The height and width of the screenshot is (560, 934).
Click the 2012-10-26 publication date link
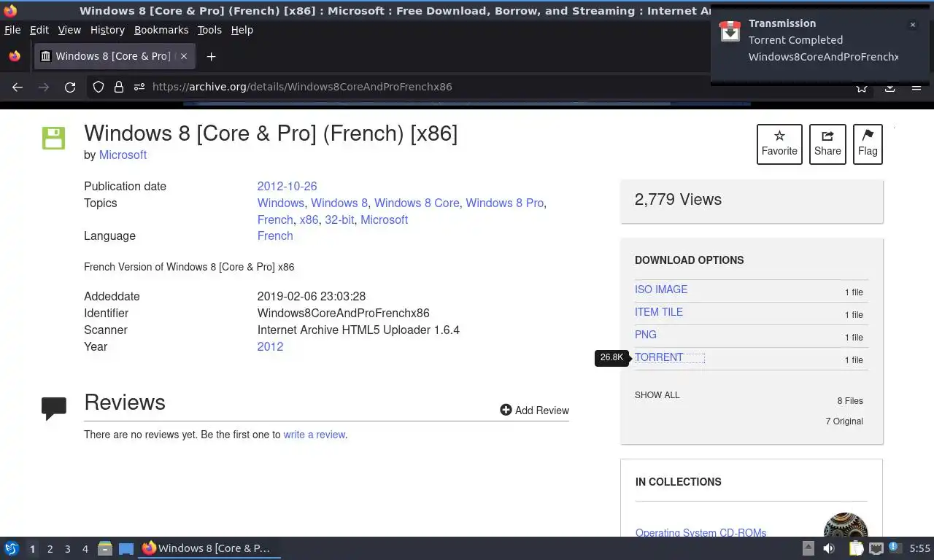tap(287, 186)
